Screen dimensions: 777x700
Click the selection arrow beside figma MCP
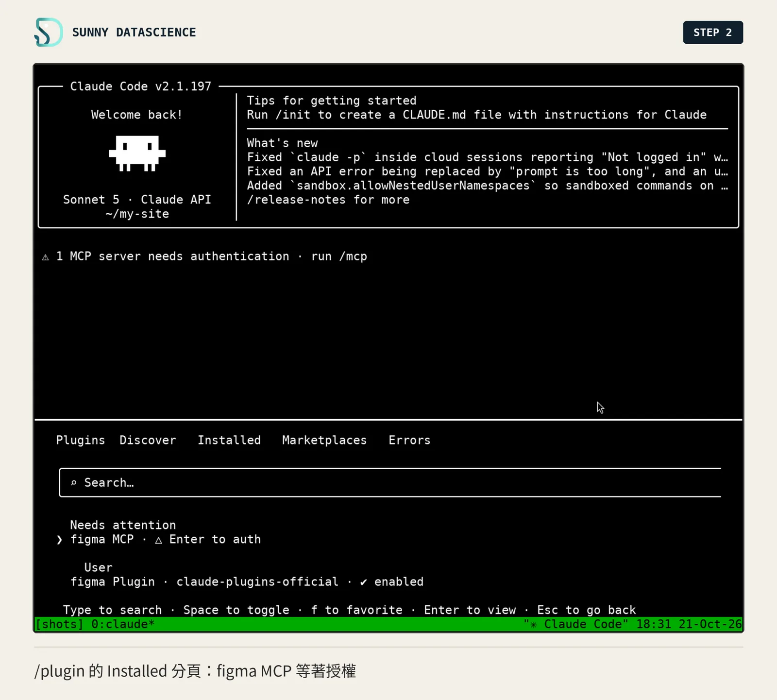59,540
